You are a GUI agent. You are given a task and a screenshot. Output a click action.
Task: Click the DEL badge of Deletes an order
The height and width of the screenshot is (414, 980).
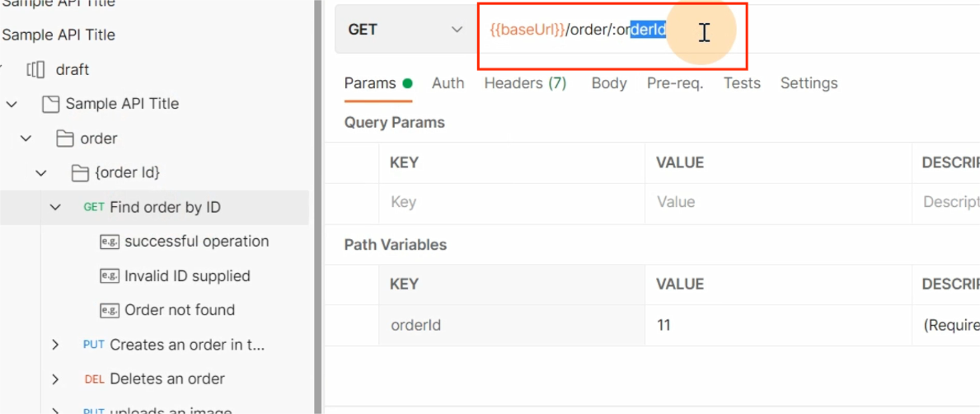pos(95,379)
